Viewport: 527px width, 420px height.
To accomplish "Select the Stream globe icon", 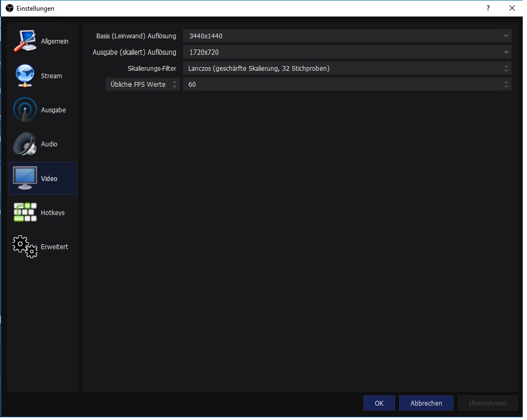I will pos(25,76).
